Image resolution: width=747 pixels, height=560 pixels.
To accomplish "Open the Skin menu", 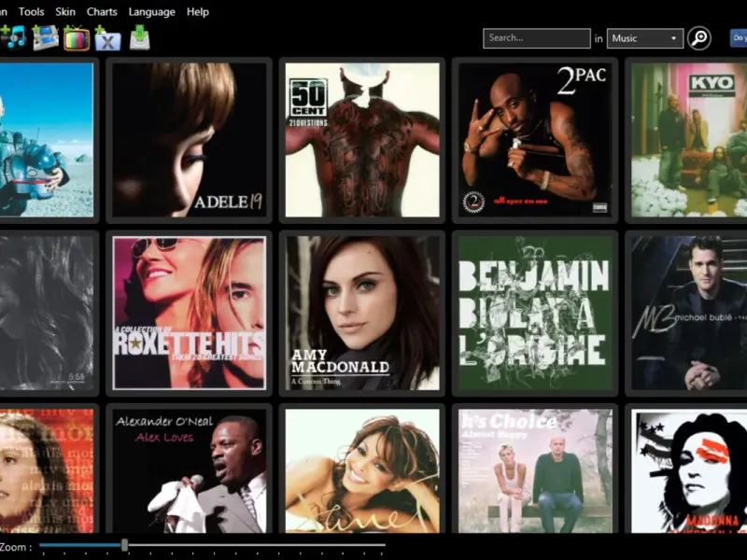I will (65, 12).
